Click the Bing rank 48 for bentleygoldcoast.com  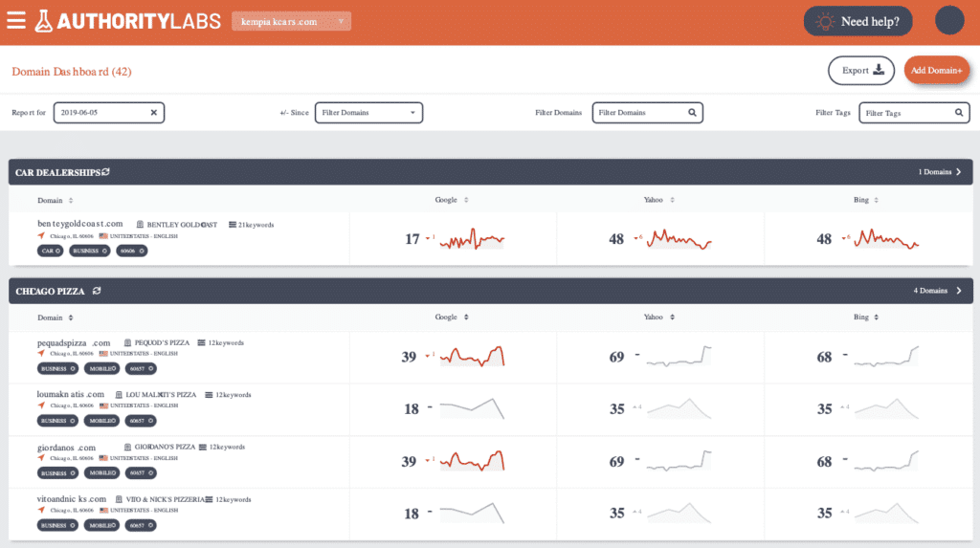[x=824, y=239]
